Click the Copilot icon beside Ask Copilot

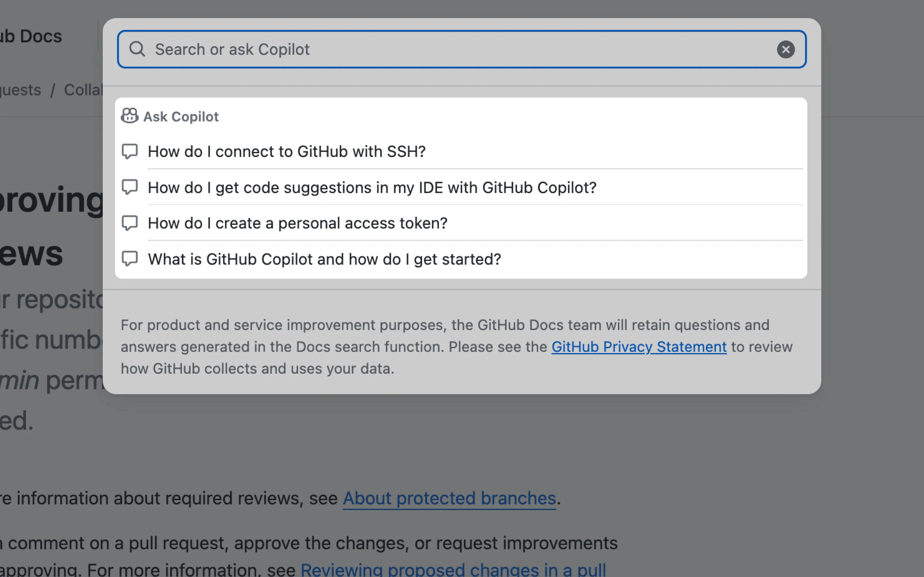(129, 116)
